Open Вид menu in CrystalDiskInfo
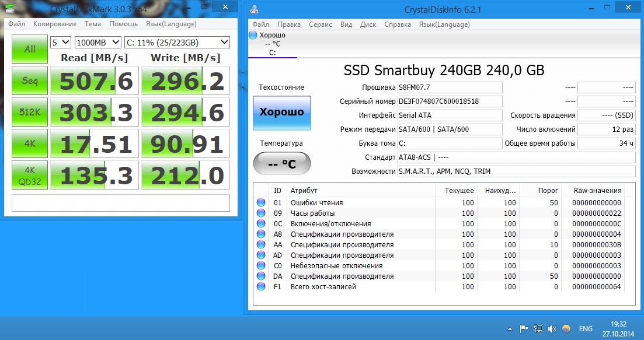Viewport: 644px width, 340px height. tap(346, 24)
